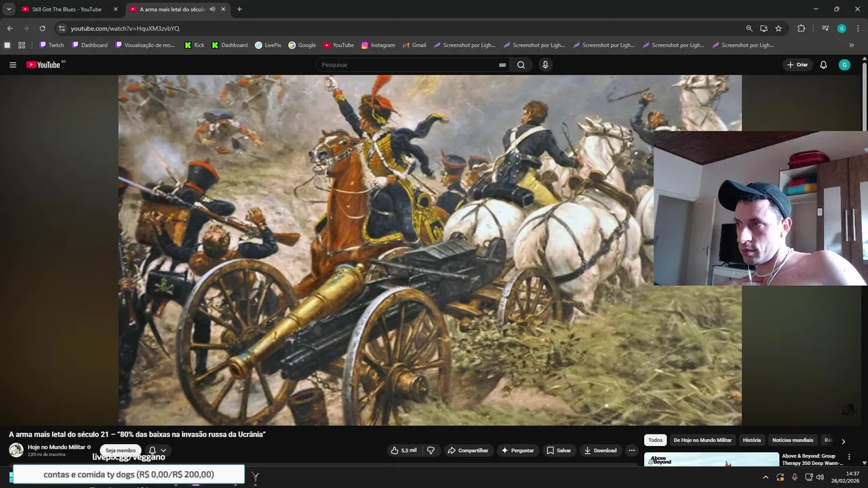This screenshot has width=868, height=488.
Task: Open the YouTube account avatar
Action: [x=844, y=65]
